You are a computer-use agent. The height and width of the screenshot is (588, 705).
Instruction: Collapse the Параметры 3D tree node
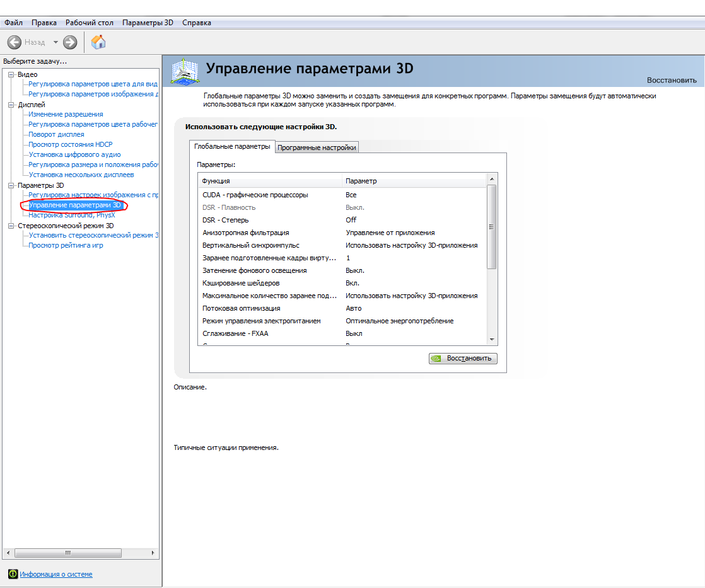pos(11,185)
